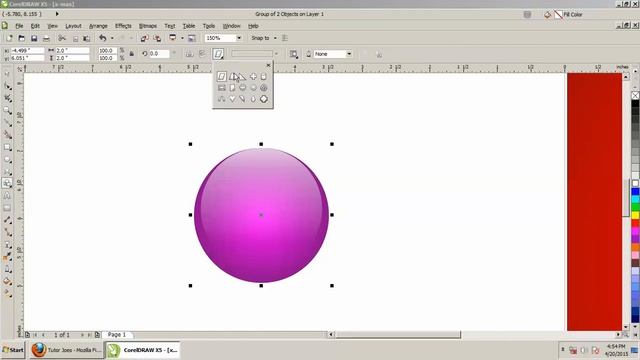Viewport: 640px width, 360px height.
Task: Select the Pick tool in the toolbox
Action: [7, 74]
